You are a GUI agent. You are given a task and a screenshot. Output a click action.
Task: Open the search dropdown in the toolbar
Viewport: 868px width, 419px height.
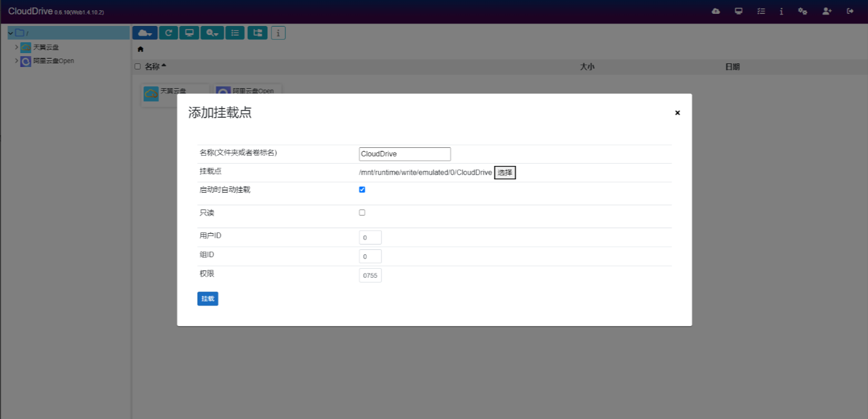(213, 33)
